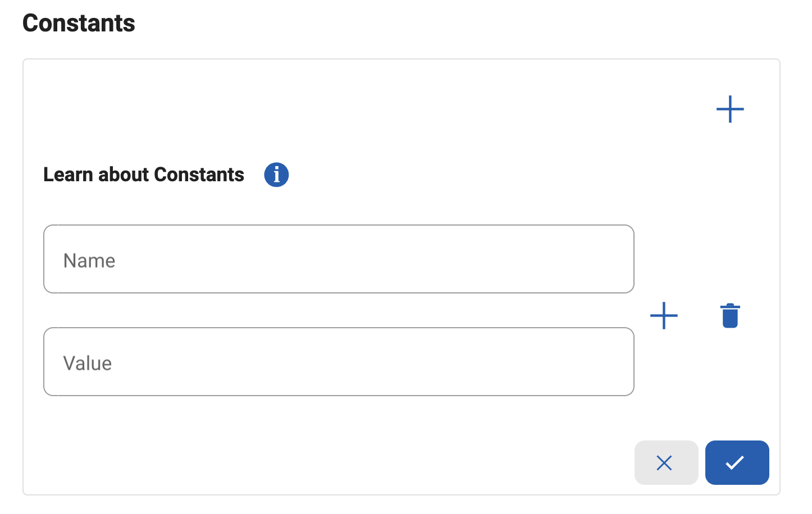Image resolution: width=812 pixels, height=514 pixels.
Task: Add another constant row with the plus next to trash
Action: 664,315
